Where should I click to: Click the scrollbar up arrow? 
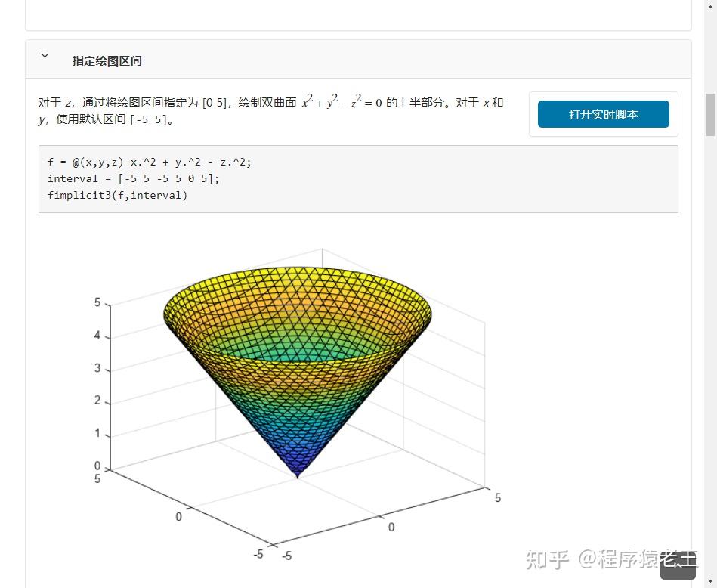(711, 8)
